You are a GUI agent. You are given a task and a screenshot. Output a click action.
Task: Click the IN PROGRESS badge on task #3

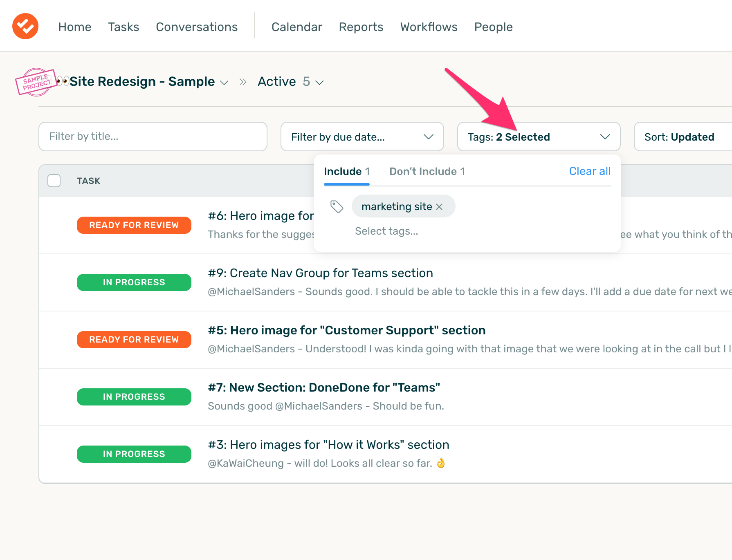click(x=134, y=454)
